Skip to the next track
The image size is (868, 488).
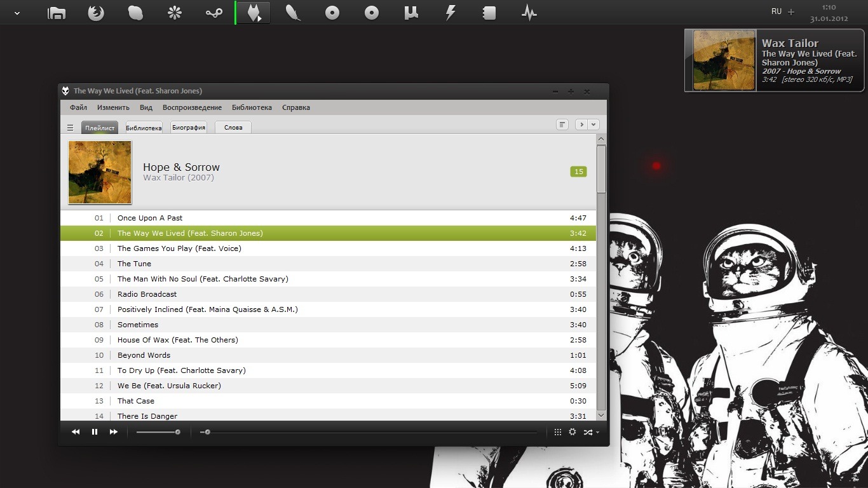pos(114,432)
